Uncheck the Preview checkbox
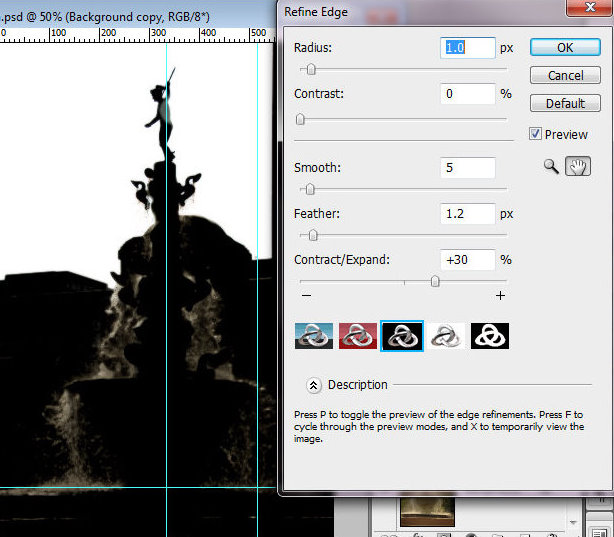 tap(535, 134)
